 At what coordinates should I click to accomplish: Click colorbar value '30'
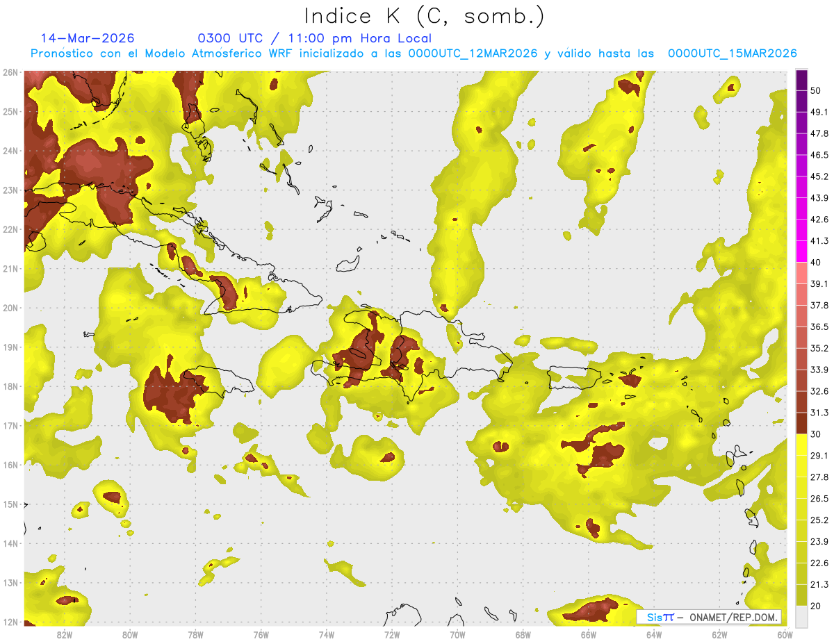pos(817,434)
